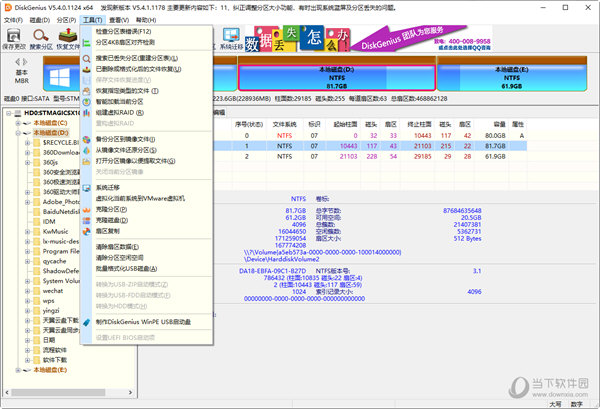This screenshot has height=409, width=600.
Task: Click the 400-008-9958 phone number in banner
Action: point(469,41)
